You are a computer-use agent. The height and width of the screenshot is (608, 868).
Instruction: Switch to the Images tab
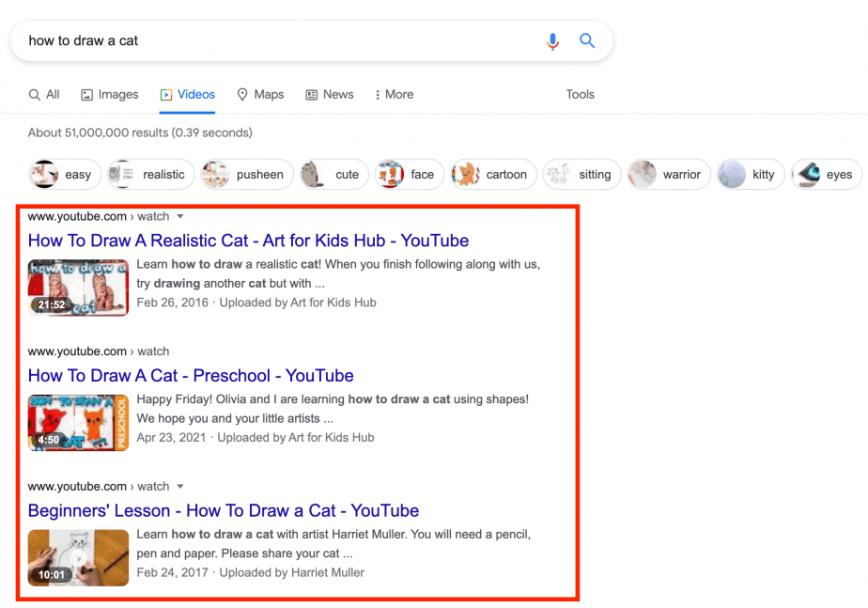click(x=110, y=95)
